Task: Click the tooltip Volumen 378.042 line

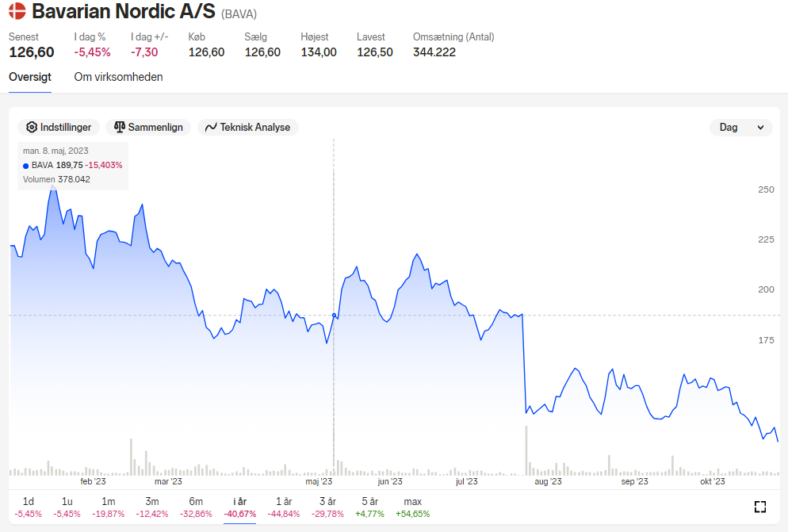Action: point(56,179)
